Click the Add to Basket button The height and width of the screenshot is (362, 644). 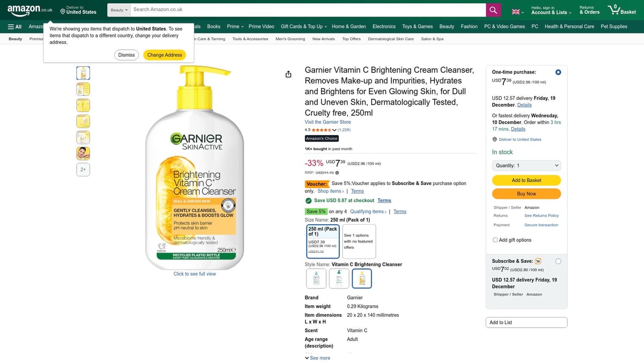point(526,180)
